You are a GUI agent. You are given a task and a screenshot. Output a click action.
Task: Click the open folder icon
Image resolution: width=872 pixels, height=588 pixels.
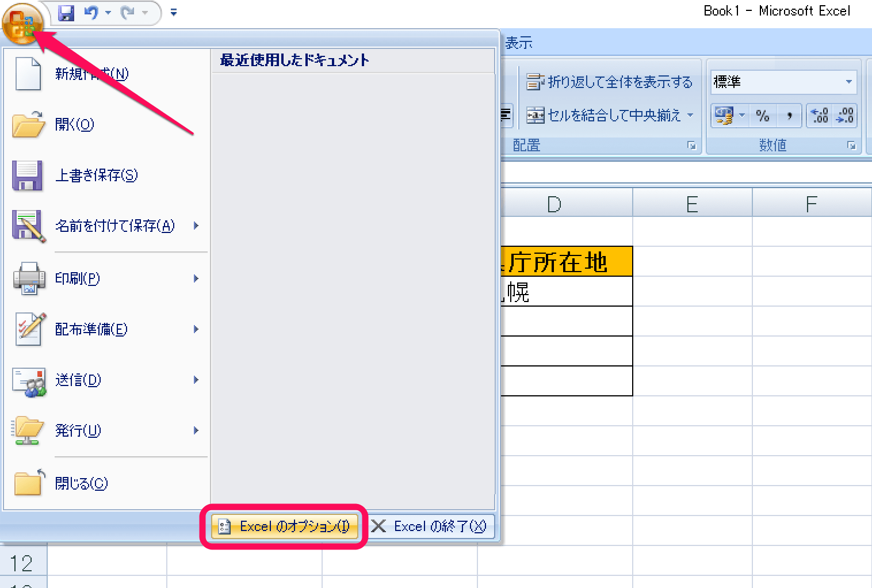tap(29, 124)
